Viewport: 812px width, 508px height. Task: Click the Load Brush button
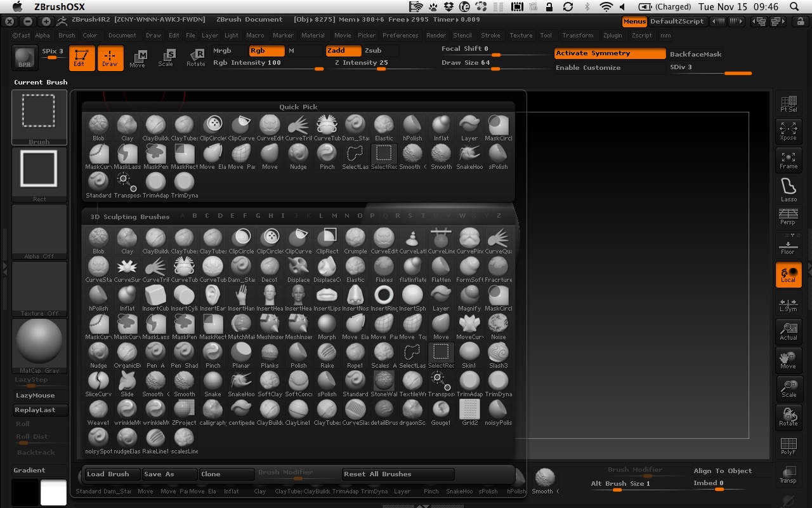113,474
